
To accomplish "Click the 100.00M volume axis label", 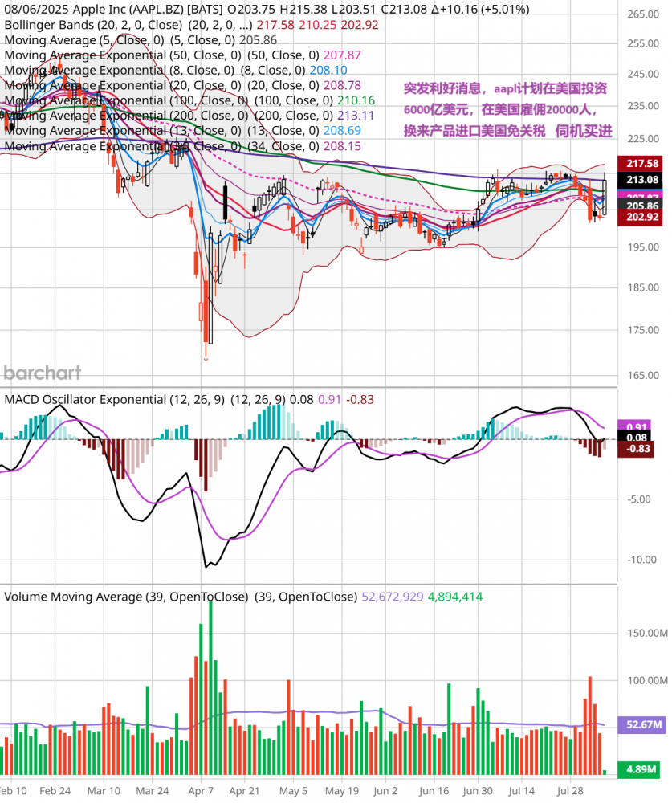I will pyautogui.click(x=647, y=681).
